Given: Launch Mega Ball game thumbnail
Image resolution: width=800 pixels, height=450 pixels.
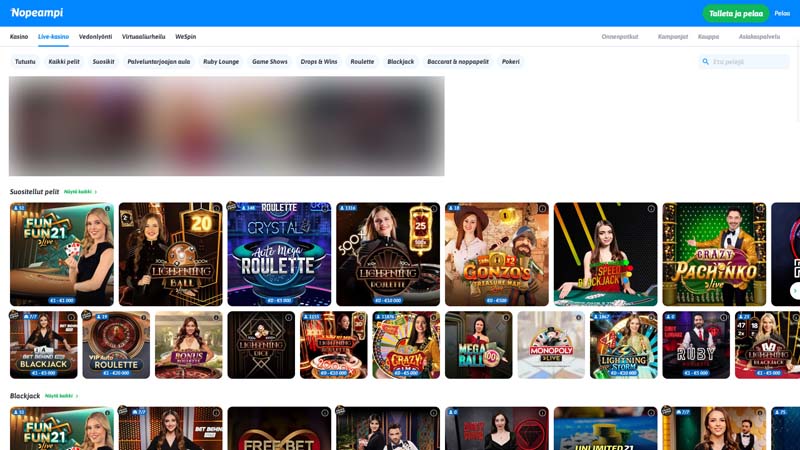Looking at the screenshot, I should pyautogui.click(x=478, y=345).
